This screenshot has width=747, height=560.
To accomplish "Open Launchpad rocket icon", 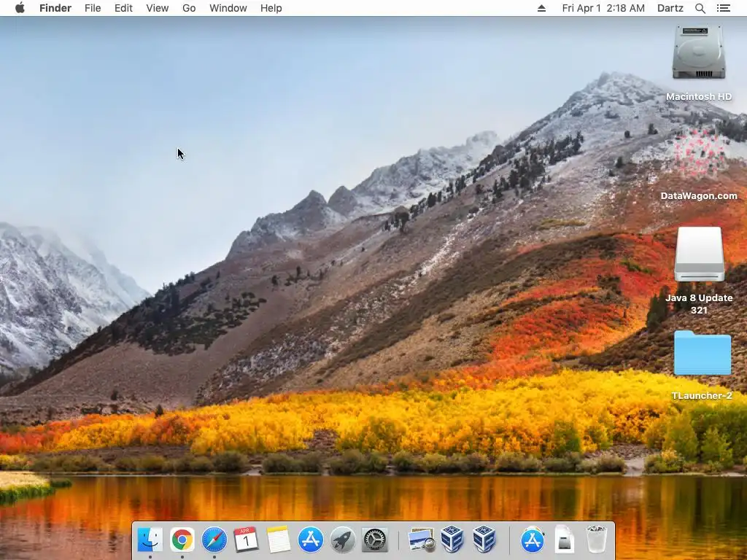I will tap(343, 540).
